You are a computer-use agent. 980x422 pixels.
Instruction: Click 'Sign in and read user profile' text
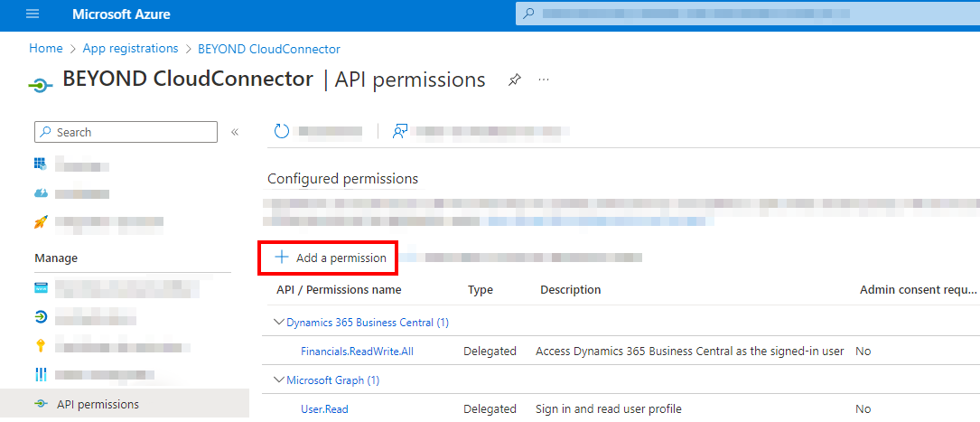tap(608, 409)
